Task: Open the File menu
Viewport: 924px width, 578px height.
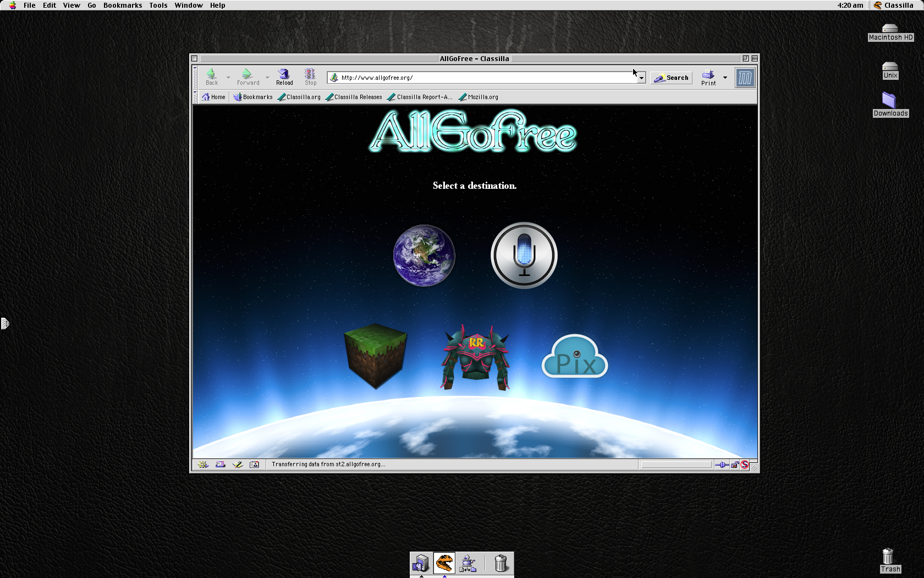Action: coord(30,6)
